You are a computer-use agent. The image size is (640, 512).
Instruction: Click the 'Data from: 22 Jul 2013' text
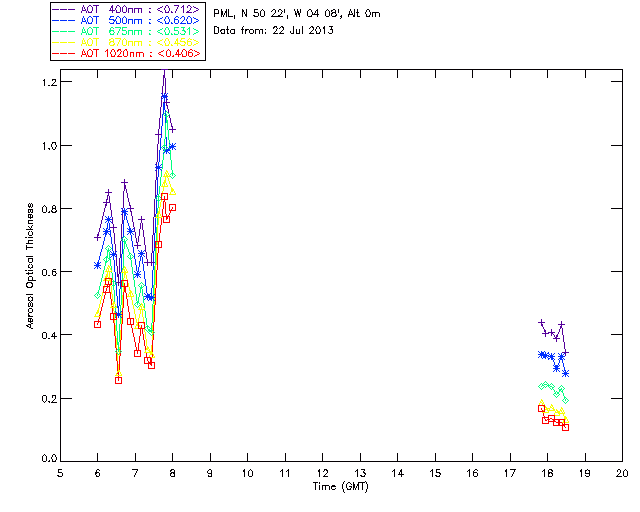tap(273, 30)
